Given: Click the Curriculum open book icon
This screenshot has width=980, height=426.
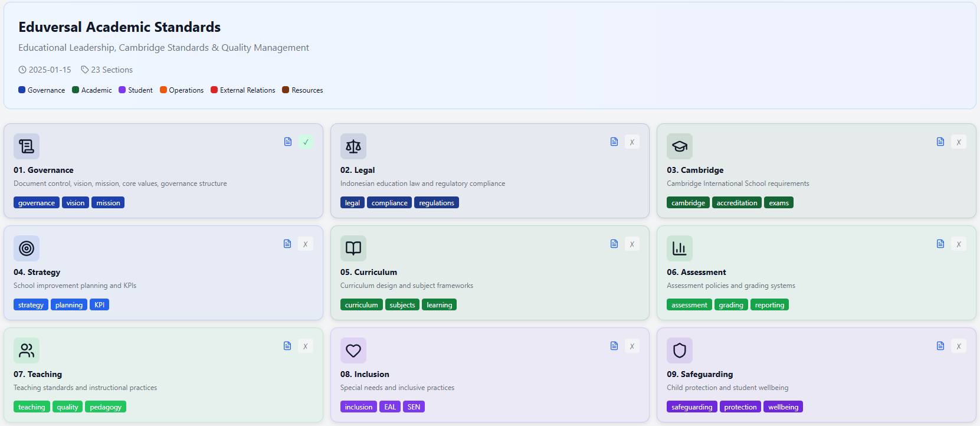Looking at the screenshot, I should pos(353,248).
